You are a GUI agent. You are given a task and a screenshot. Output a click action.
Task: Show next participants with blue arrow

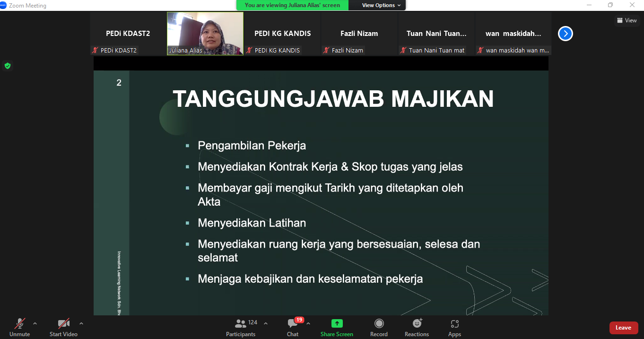[x=566, y=34]
